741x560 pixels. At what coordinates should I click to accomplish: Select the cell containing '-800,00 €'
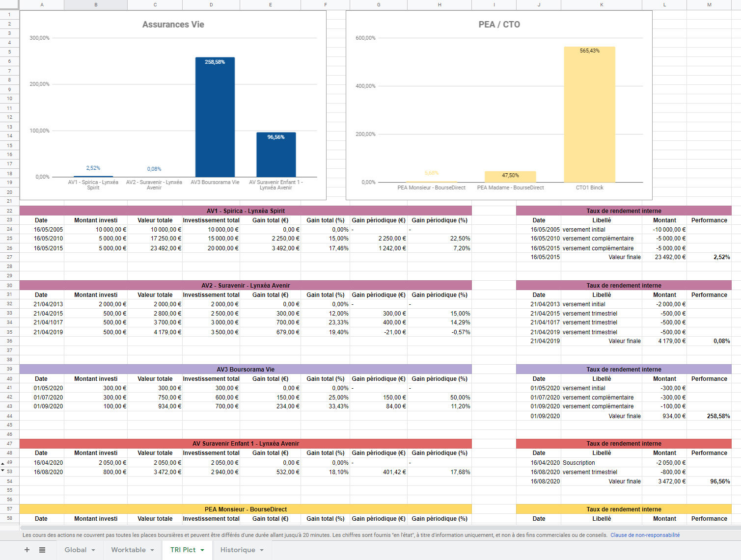click(664, 472)
